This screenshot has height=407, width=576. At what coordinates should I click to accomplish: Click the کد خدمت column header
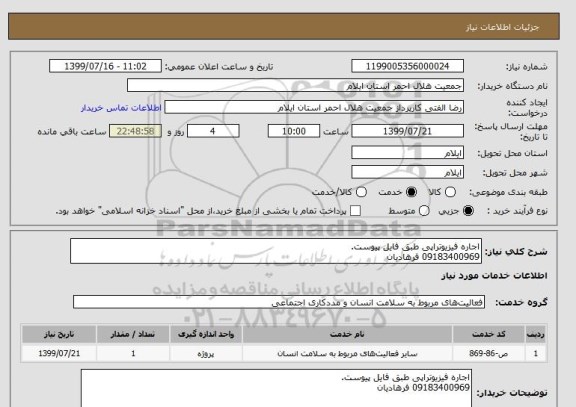click(489, 334)
